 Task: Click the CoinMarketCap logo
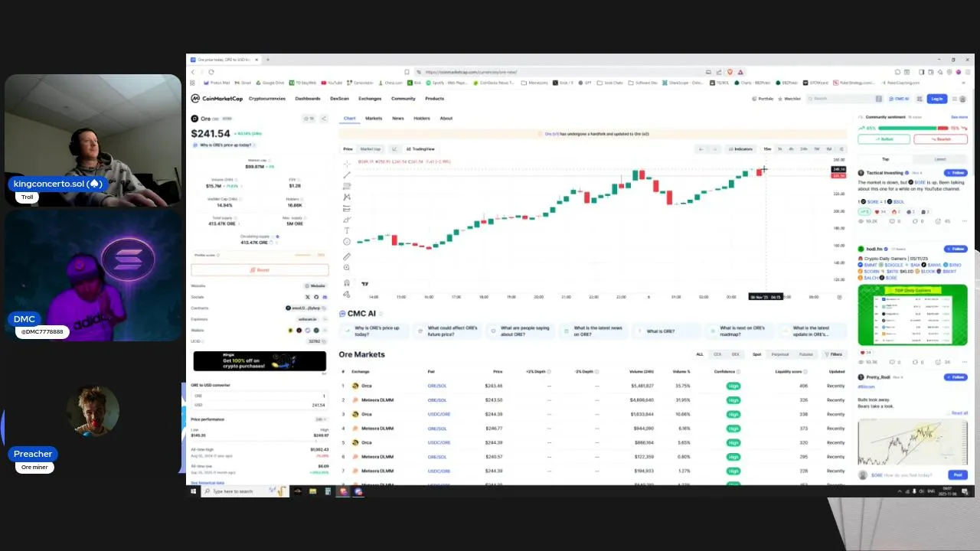tap(216, 99)
